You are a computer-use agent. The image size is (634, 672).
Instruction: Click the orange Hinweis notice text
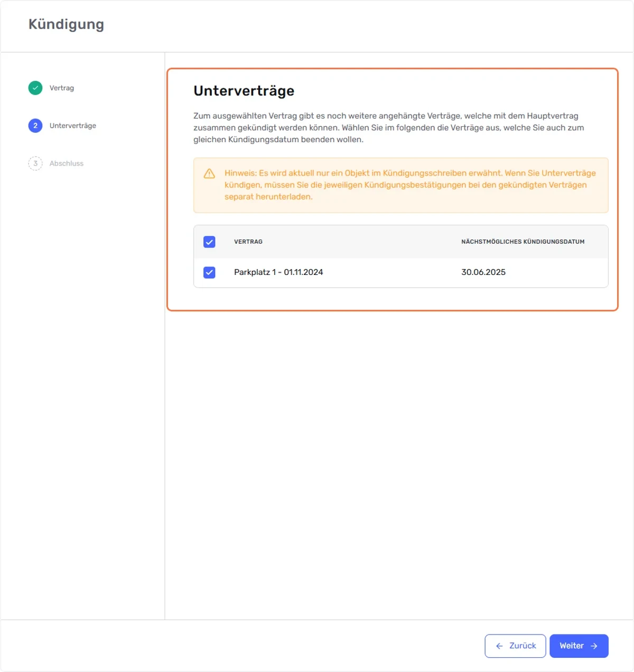(x=410, y=185)
